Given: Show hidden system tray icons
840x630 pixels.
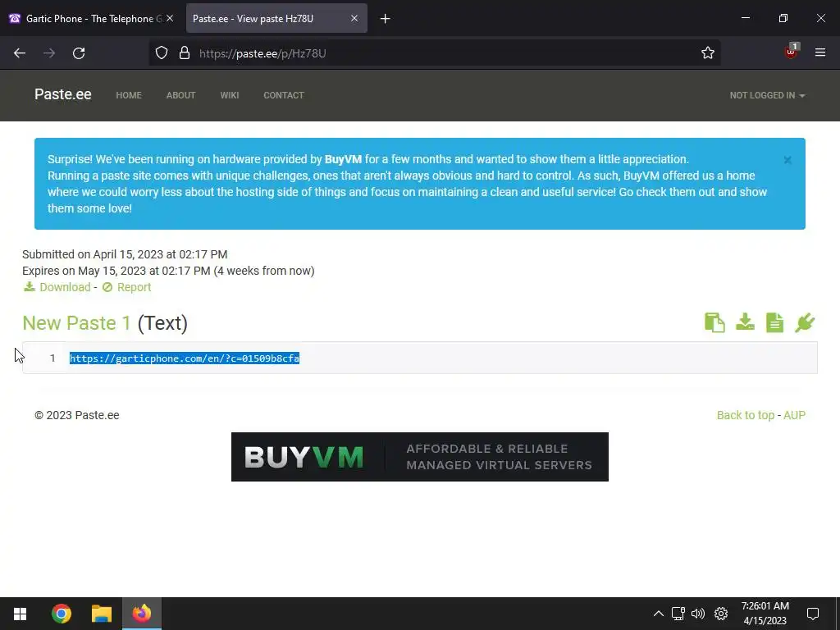Looking at the screenshot, I should [659, 614].
